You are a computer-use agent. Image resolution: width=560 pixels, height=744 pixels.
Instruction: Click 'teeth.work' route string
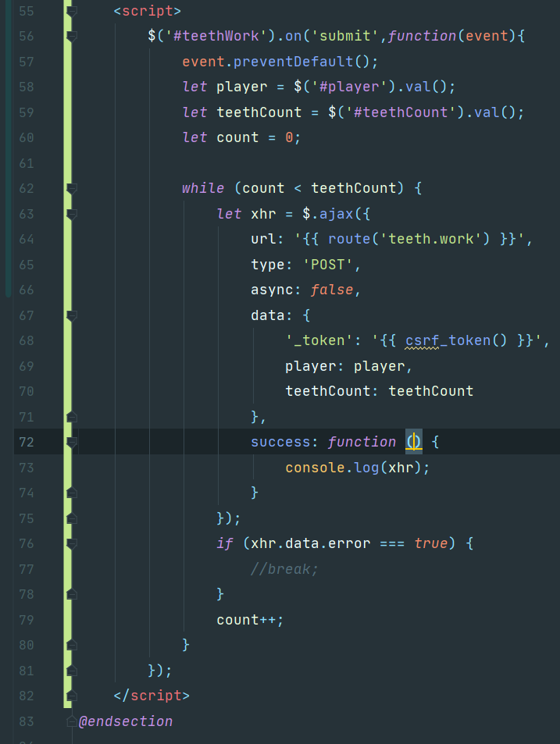[x=431, y=239]
